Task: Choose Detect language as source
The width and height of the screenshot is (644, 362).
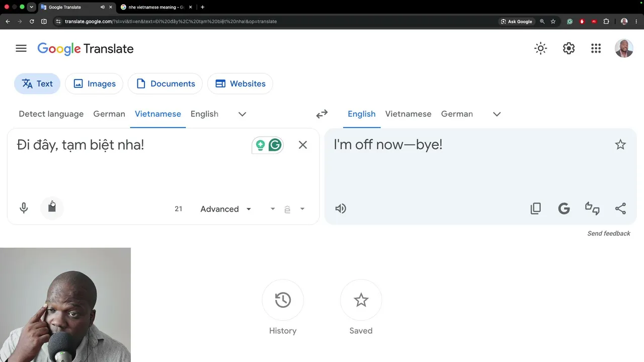Action: [x=51, y=114]
